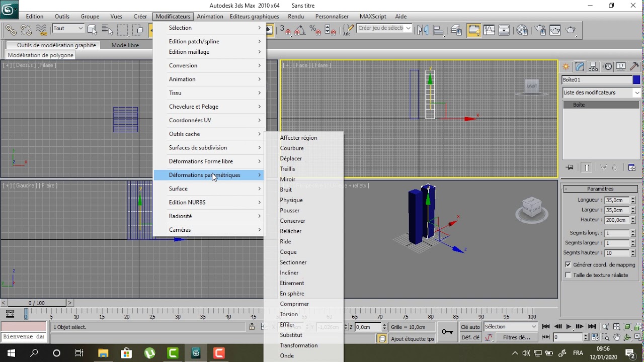Open the Modify panel tab icon

tap(580, 66)
